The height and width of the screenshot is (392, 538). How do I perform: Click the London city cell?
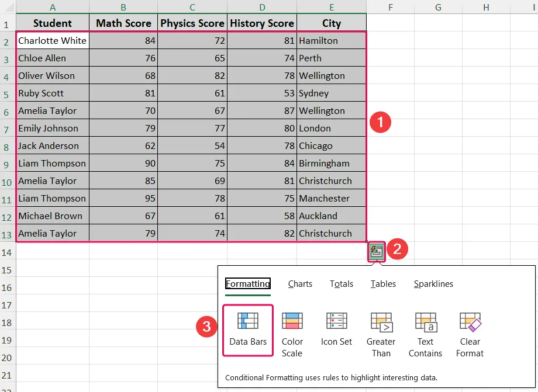coord(332,128)
